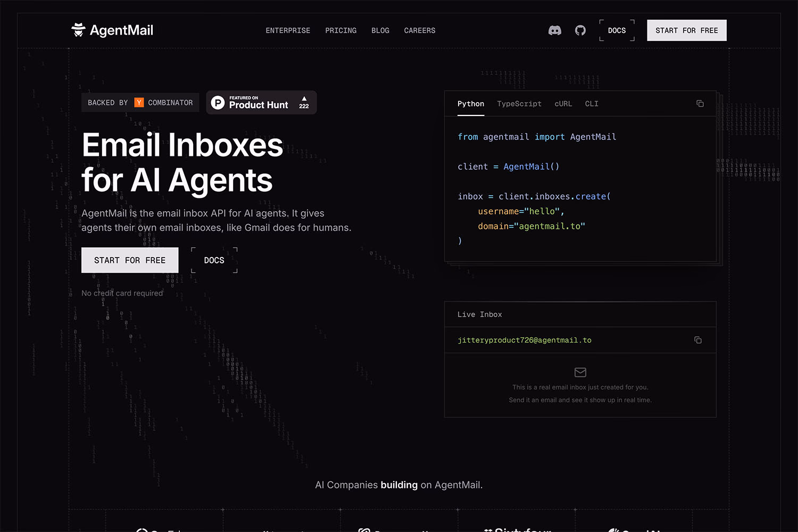Upvote AgentMail on Product Hunt
The image size is (798, 532).
pyautogui.click(x=303, y=102)
